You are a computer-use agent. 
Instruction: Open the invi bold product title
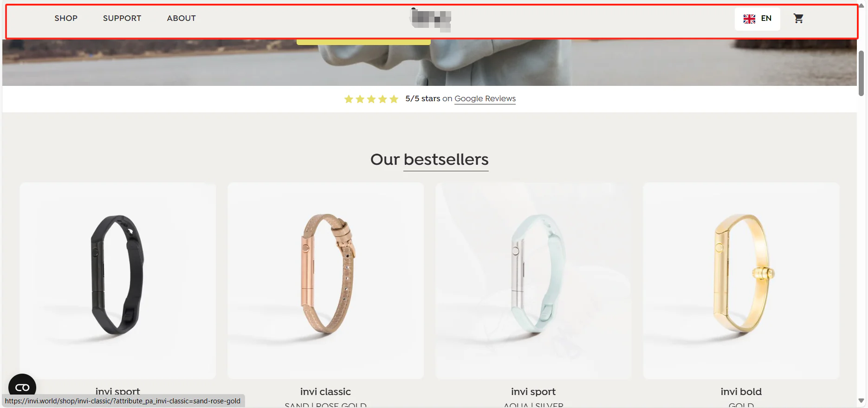coord(741,391)
